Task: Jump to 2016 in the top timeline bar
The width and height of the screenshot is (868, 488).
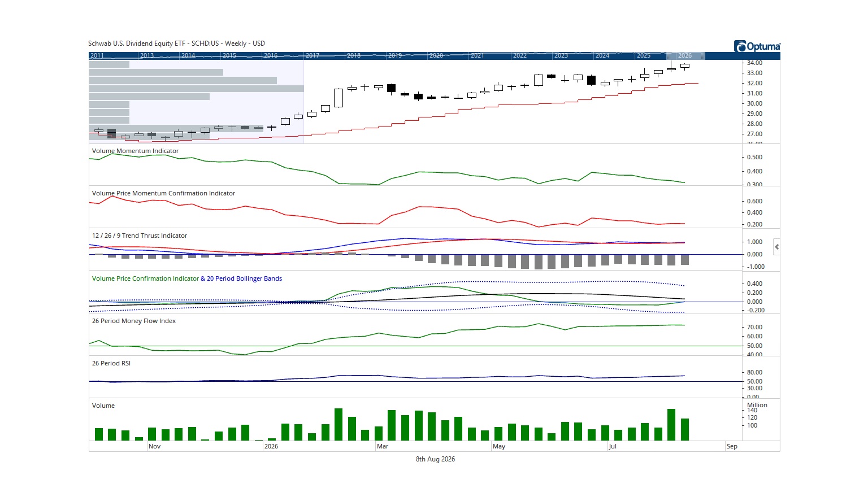Action: pyautogui.click(x=271, y=56)
